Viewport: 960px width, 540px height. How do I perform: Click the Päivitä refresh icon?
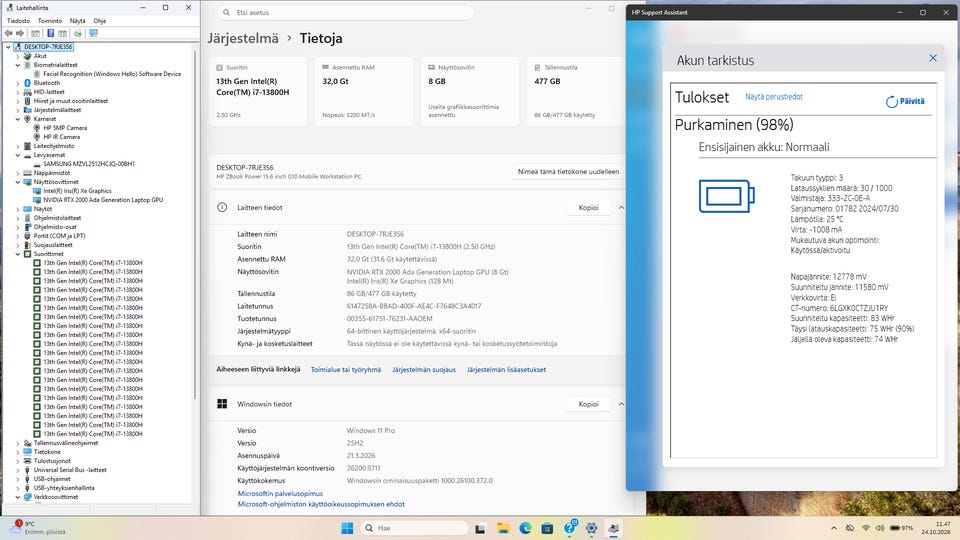tap(906, 102)
